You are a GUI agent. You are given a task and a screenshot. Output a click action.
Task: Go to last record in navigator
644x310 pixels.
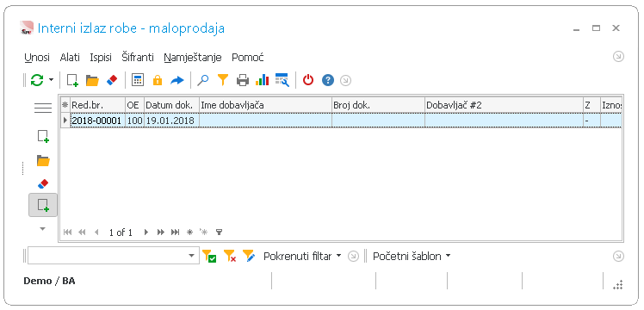click(x=176, y=232)
